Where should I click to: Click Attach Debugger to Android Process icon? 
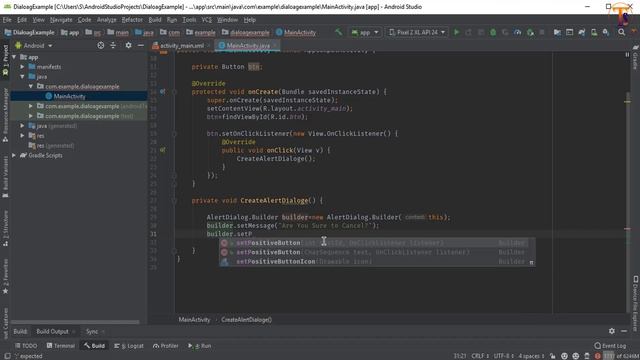click(530, 32)
